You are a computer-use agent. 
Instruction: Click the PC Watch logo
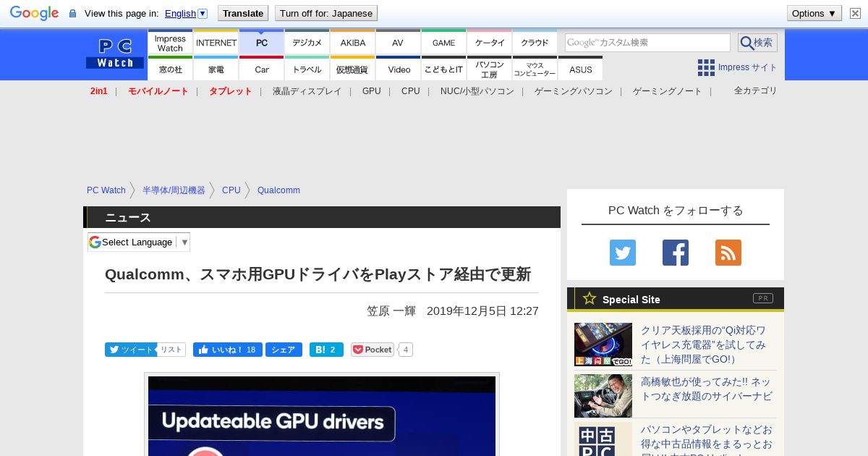[115, 54]
